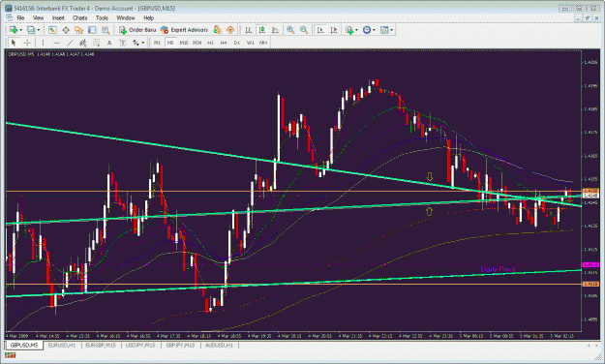Open the Insert menu
The width and height of the screenshot is (605, 364).
[x=58, y=18]
